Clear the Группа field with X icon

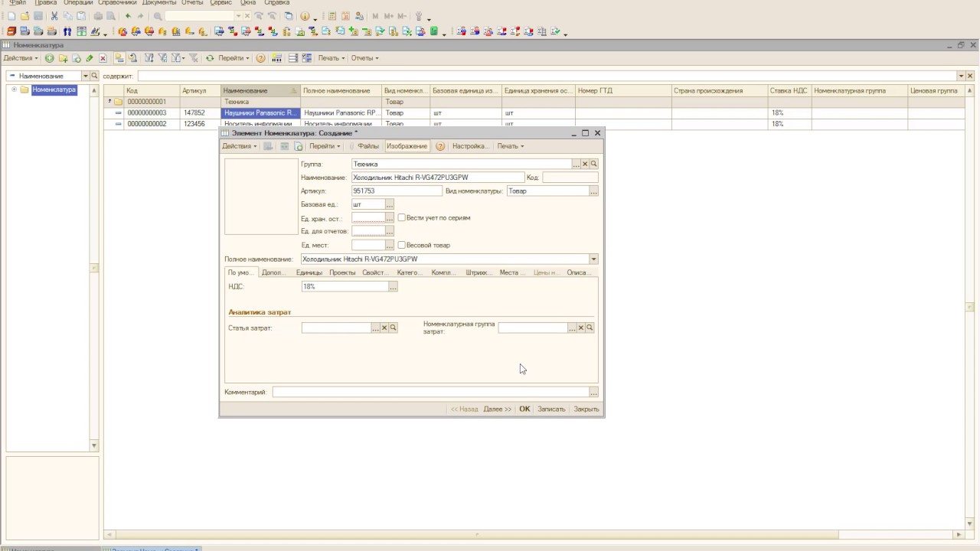click(585, 164)
